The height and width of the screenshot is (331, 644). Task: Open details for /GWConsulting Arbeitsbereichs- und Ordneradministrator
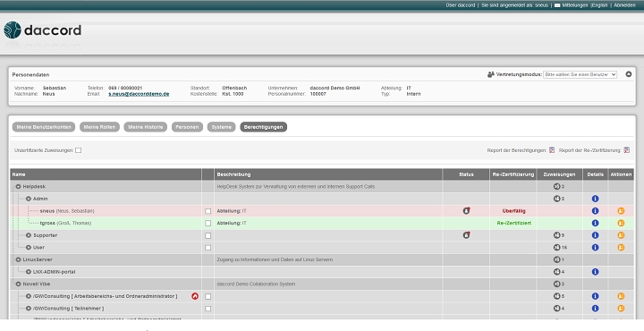(x=595, y=296)
